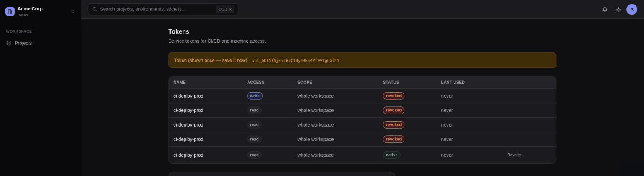Click ci-deploy-prod name in the write-access row
644x176 pixels.
tap(188, 96)
